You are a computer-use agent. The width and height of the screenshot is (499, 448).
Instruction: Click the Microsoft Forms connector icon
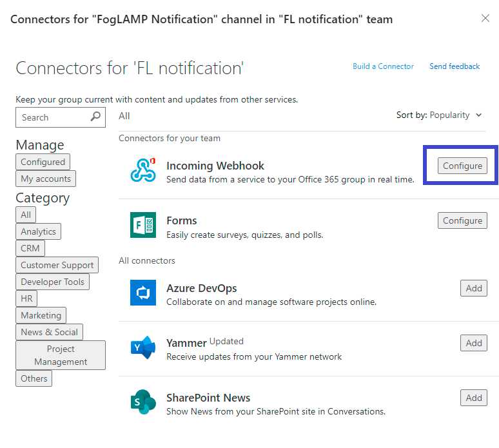click(x=142, y=225)
